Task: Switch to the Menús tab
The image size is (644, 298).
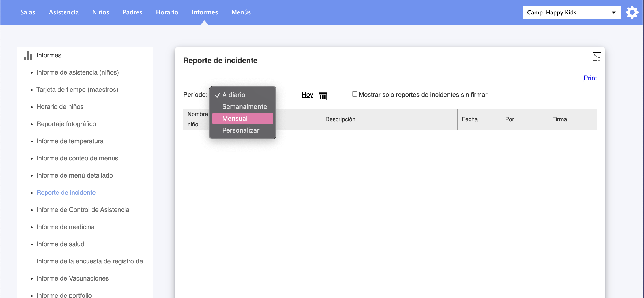Action: tap(241, 12)
